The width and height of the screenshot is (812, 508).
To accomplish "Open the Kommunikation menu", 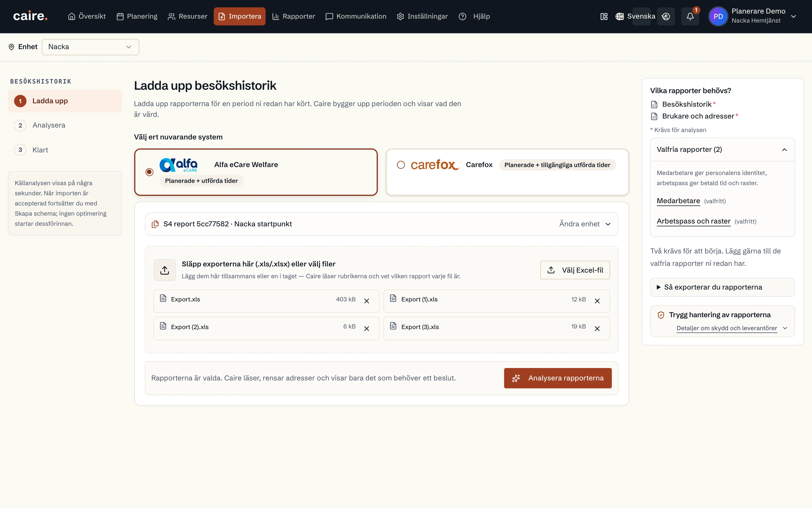I will [356, 16].
